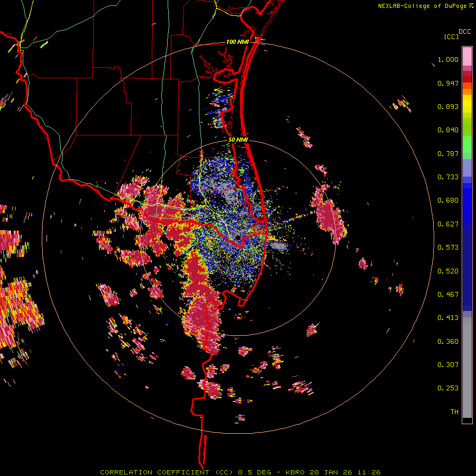Select the 1.000 scale value

point(448,59)
